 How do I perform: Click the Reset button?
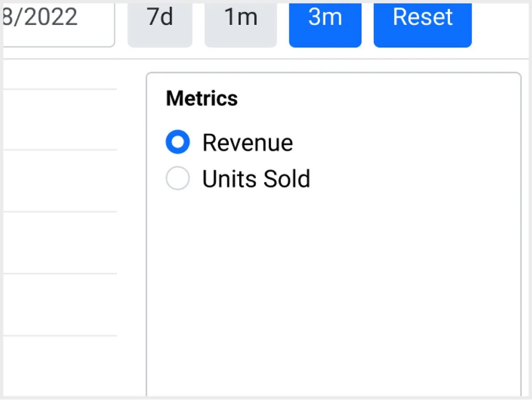422,24
